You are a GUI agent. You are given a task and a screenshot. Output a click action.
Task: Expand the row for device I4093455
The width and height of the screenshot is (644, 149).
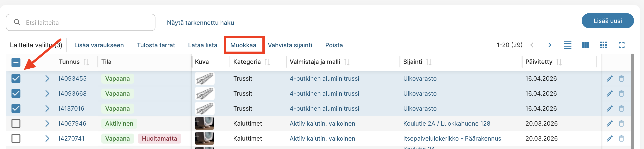[47, 79]
